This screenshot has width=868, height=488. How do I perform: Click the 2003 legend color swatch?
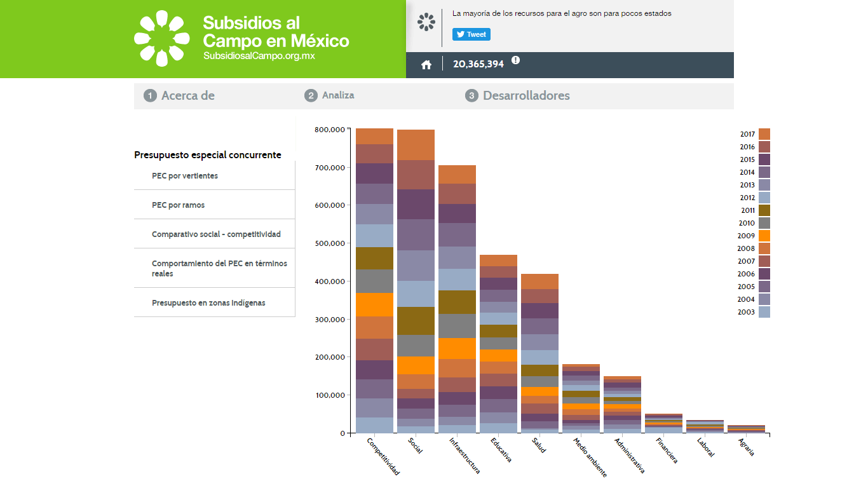click(764, 312)
